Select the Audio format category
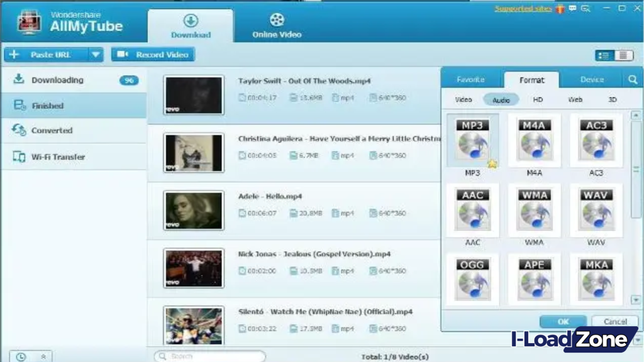Viewport: 644px width, 362px height. tap(501, 100)
